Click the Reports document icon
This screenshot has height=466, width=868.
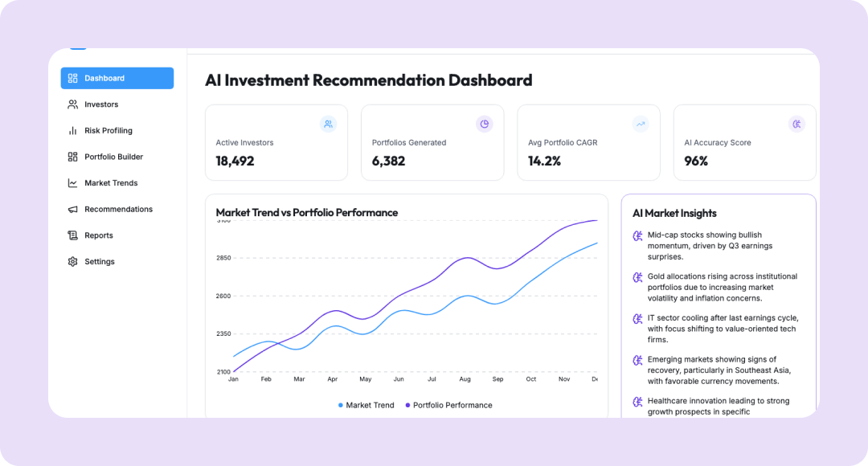click(x=73, y=235)
